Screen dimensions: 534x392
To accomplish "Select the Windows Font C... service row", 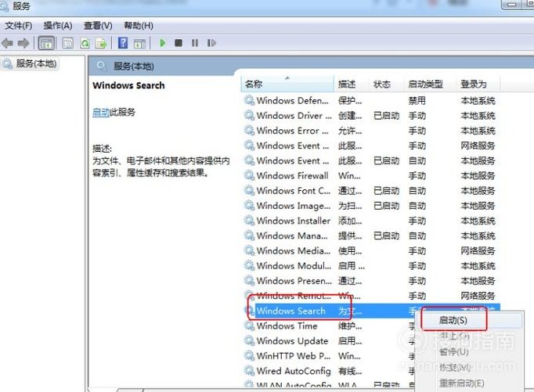I will point(371,191).
